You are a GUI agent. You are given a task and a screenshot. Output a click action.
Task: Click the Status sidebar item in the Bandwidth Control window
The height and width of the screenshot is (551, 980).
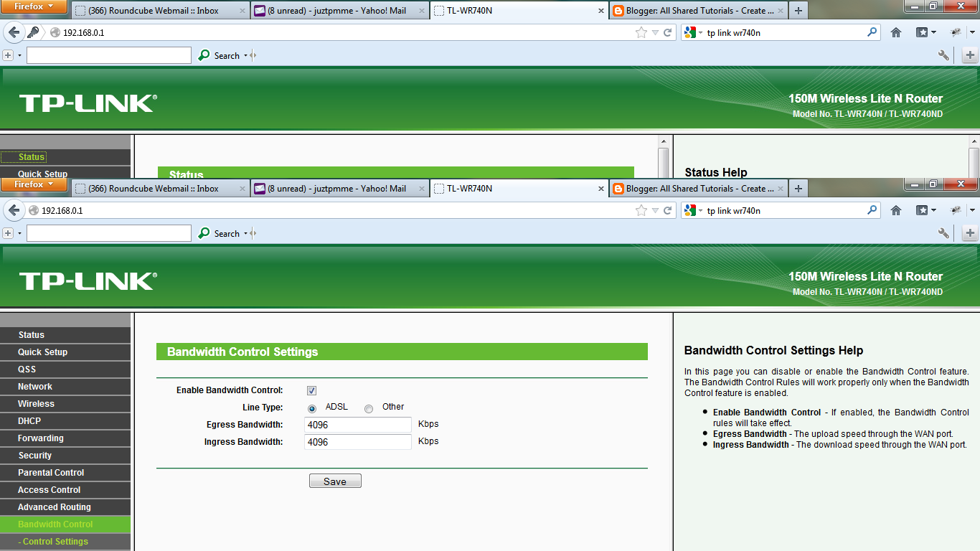[65, 335]
